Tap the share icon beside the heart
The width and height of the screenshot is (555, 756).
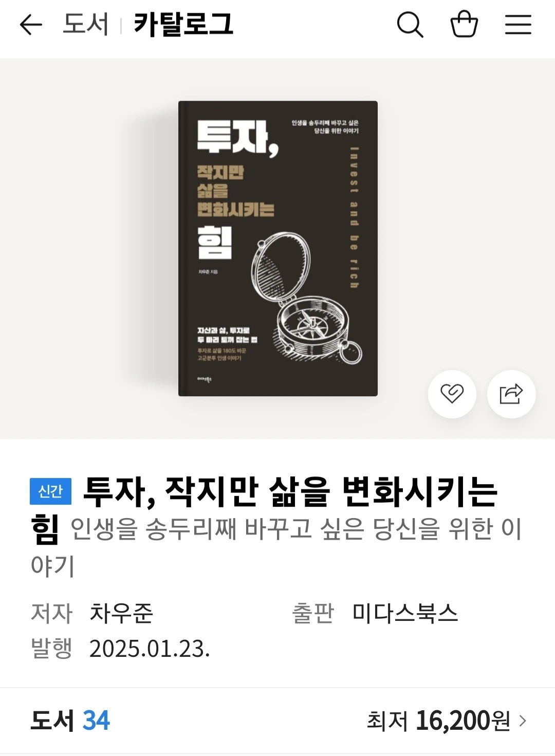[511, 394]
